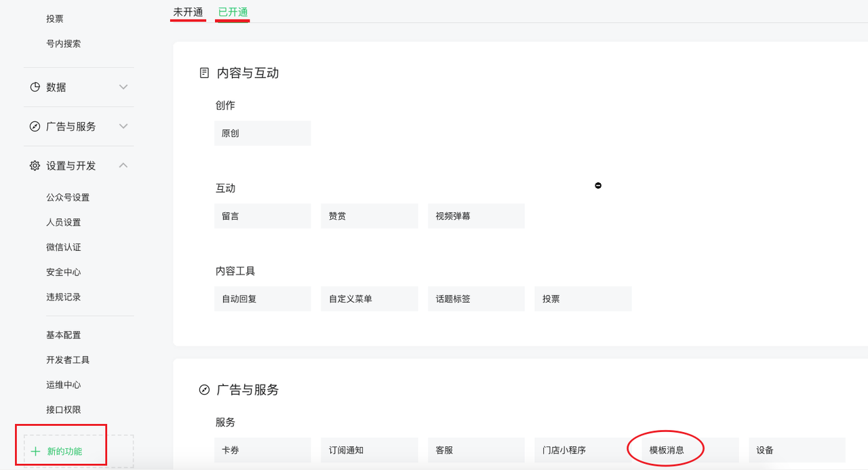The image size is (868, 470).
Task: Click the gear icon beside 设置与开发
Action: click(x=35, y=166)
